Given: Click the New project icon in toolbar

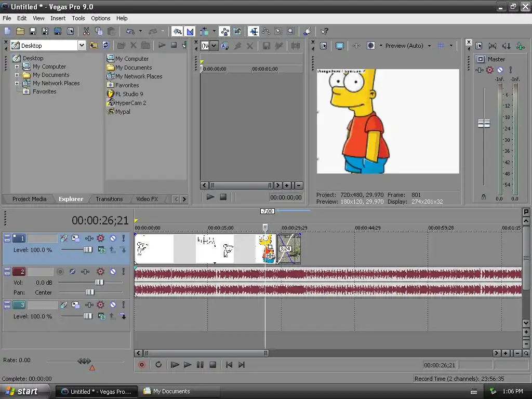Looking at the screenshot, I should 7,32.
